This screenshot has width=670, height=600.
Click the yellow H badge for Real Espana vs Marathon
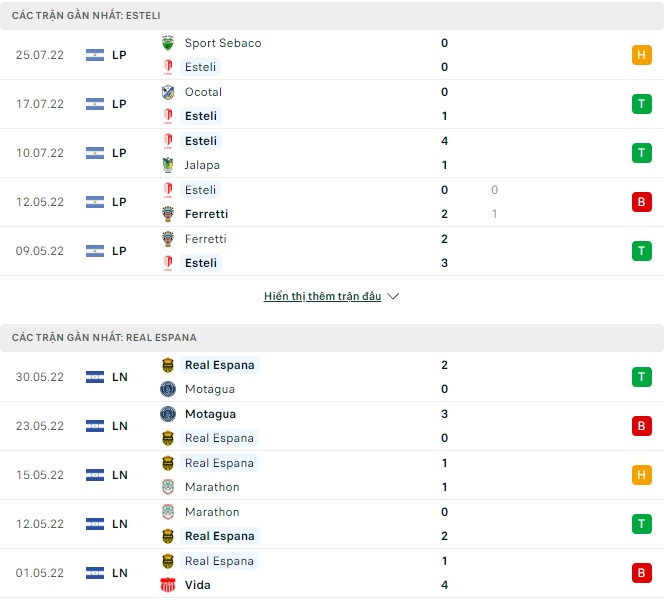pos(641,475)
